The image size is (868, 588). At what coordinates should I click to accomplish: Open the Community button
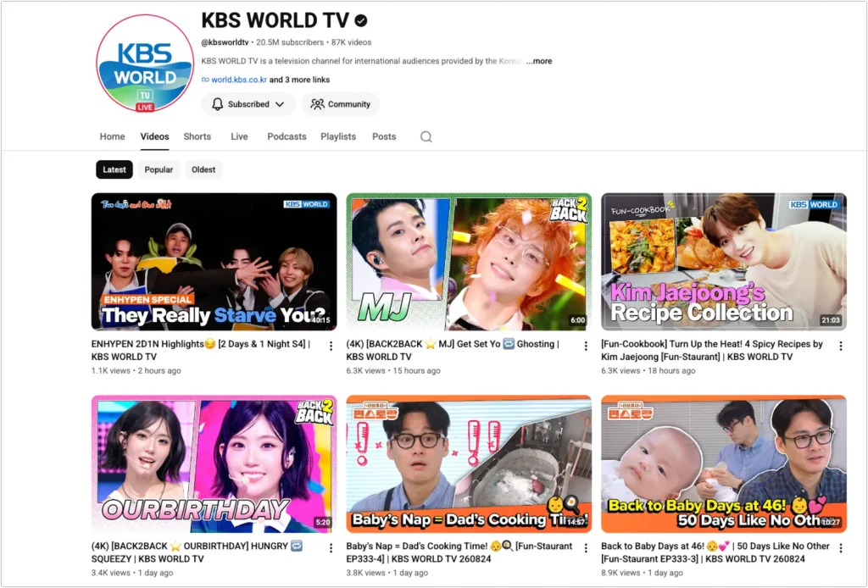point(341,104)
